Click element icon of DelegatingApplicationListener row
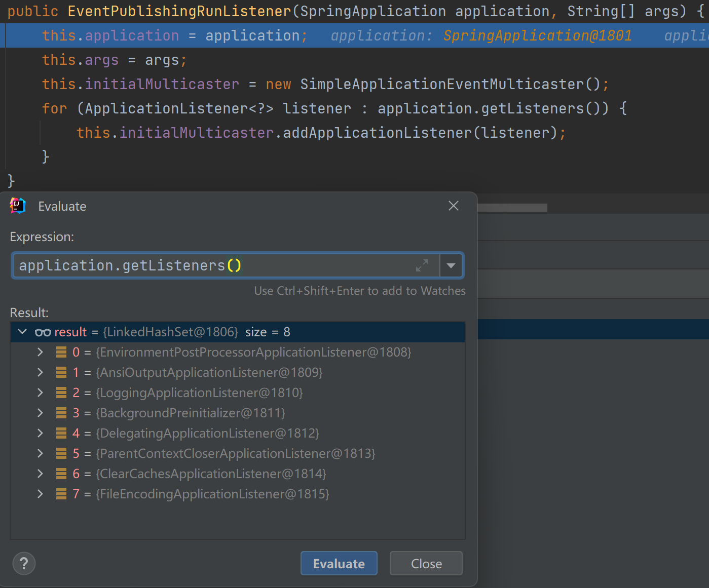Image resolution: width=709 pixels, height=588 pixels. point(61,433)
